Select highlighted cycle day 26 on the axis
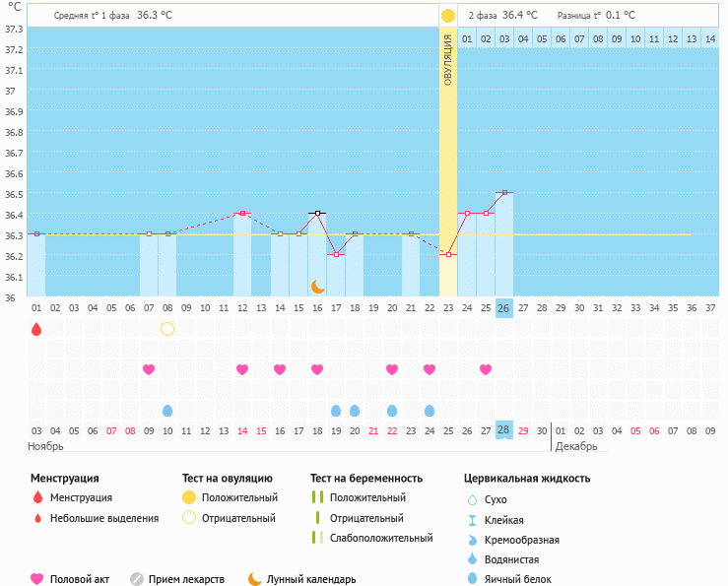This screenshot has height=586, width=728. point(503,308)
